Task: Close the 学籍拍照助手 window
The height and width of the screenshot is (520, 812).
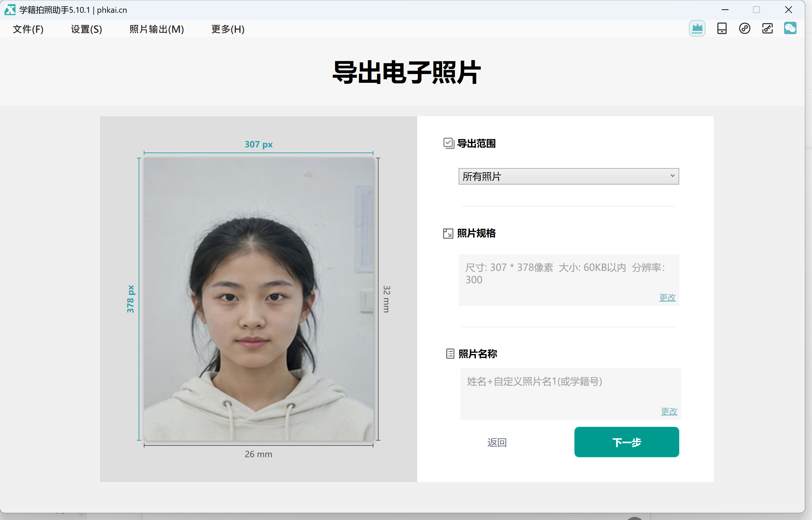Action: click(x=788, y=10)
